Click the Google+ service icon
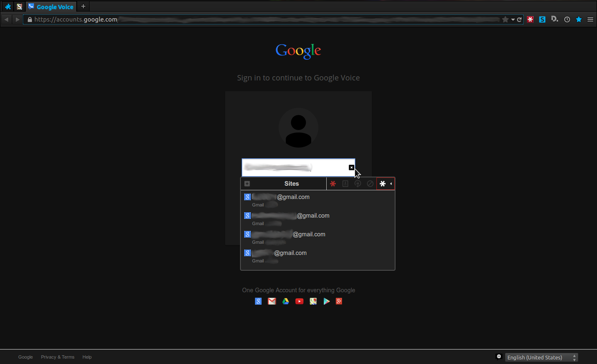This screenshot has height=364, width=597. (x=339, y=301)
